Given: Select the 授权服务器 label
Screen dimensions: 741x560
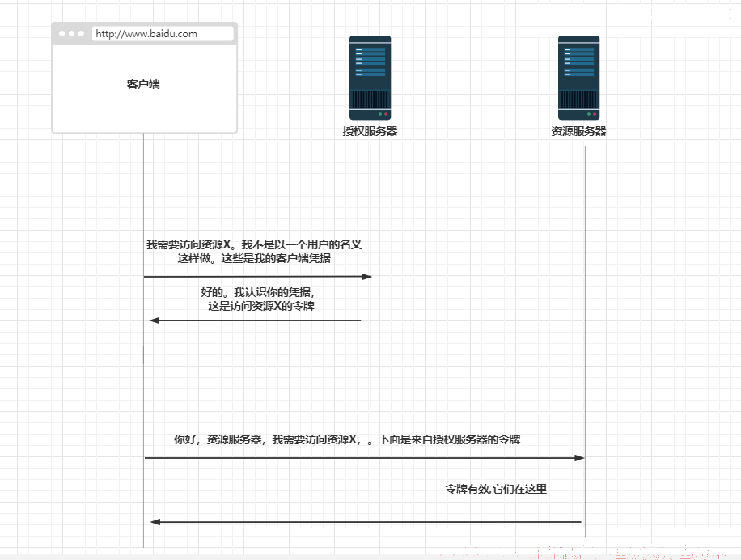Looking at the screenshot, I should coord(370,131).
